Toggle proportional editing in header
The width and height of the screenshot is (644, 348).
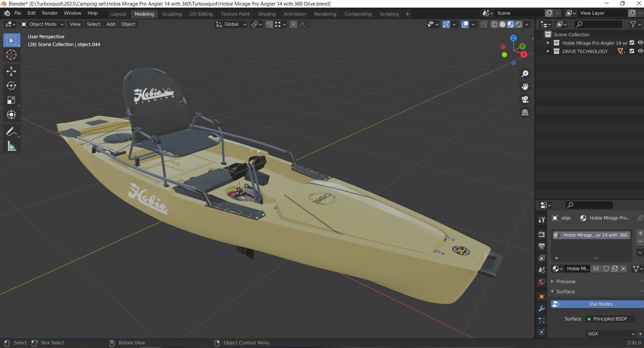[x=293, y=24]
